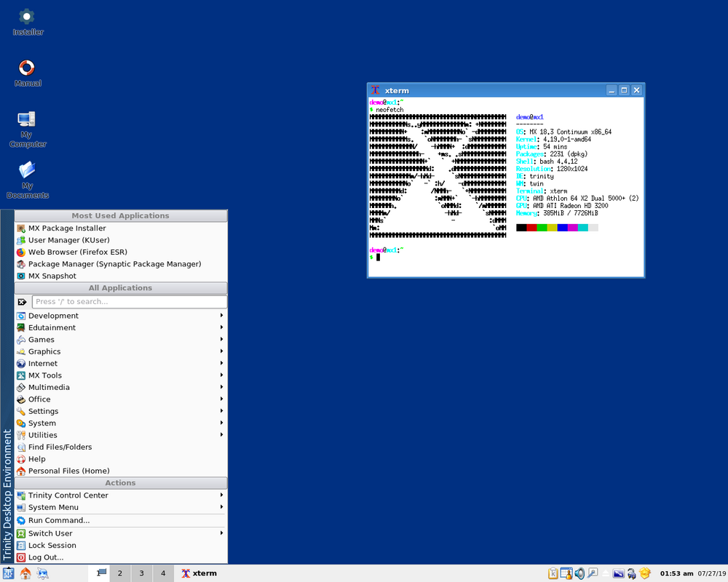Screen dimensions: 728x582
Task: Click the magnifier search tray icon
Action: [x=593, y=574]
